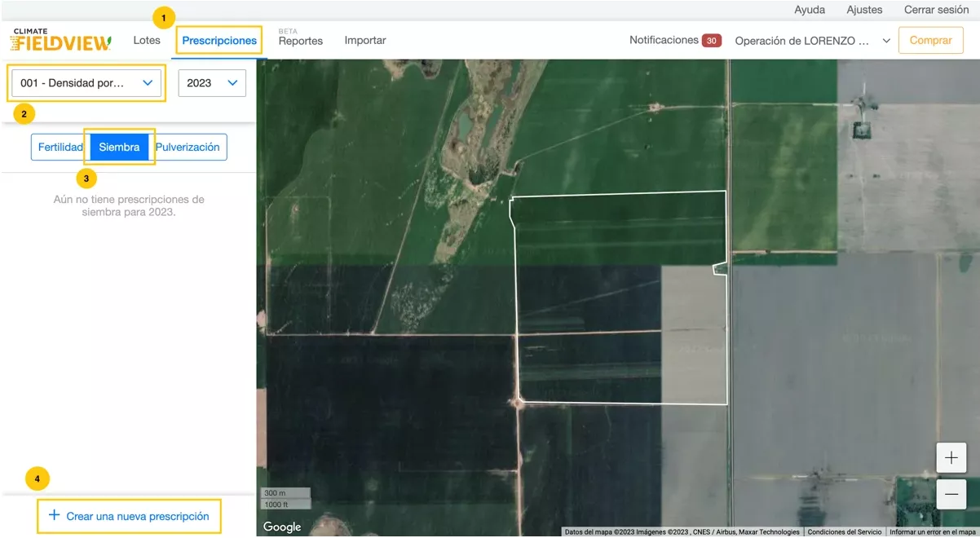This screenshot has height=538, width=980.
Task: Click the plus icon for new prescription
Action: click(x=54, y=515)
